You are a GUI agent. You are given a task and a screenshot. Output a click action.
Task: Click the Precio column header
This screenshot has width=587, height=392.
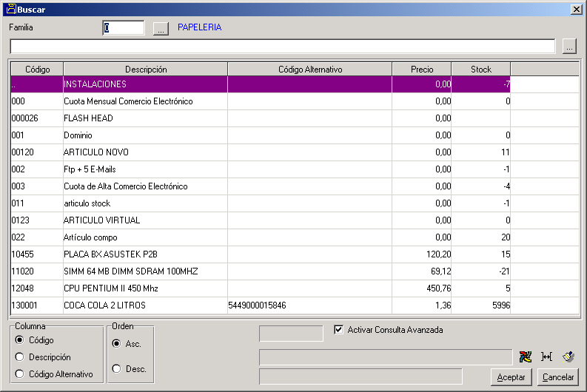[x=422, y=70]
